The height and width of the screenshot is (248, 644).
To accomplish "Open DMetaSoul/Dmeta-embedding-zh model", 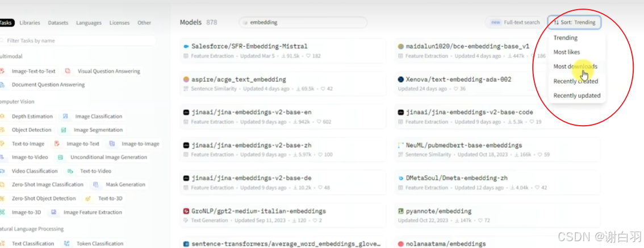I will [x=497, y=183].
